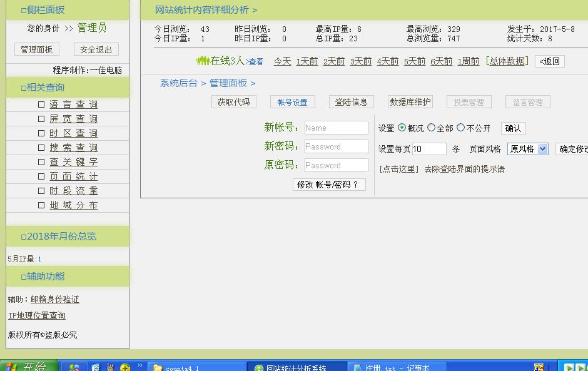
Task: Click the <返回 back button
Action: 550,61
